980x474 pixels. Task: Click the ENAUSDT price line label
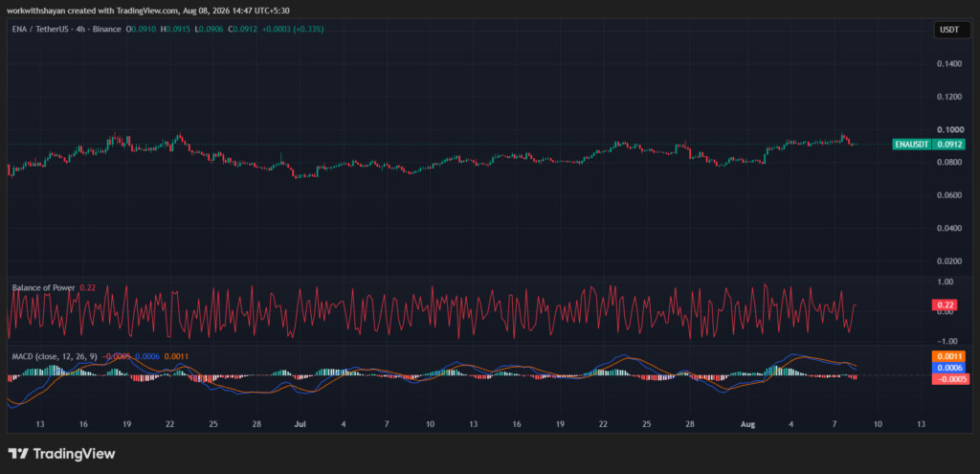[911, 145]
